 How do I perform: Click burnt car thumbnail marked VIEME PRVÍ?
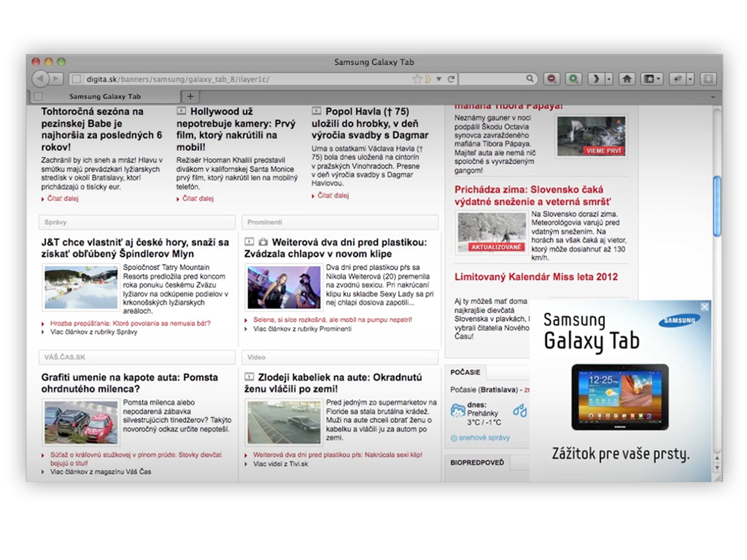click(x=591, y=136)
